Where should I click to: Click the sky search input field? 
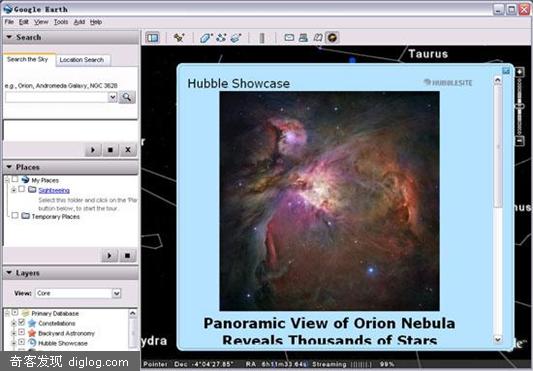click(x=57, y=97)
